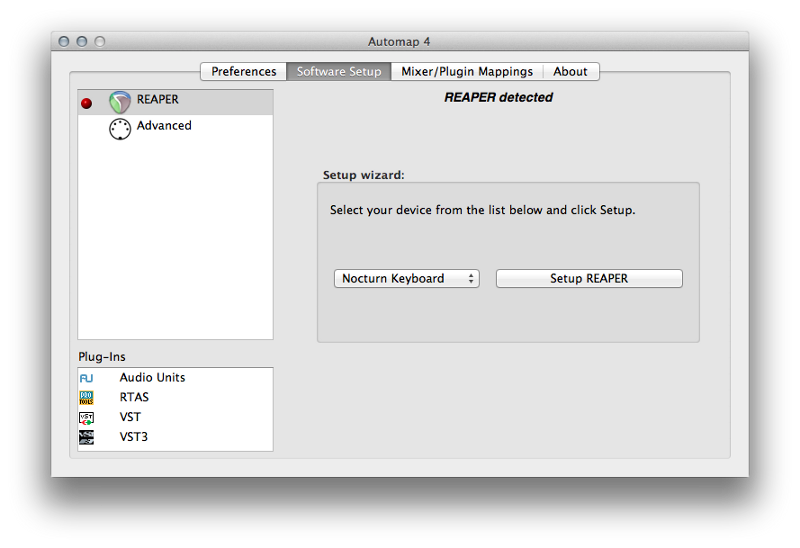Viewport: 800px width, 548px height.
Task: Select Audio Units in Plug-Ins list
Action: click(x=176, y=378)
